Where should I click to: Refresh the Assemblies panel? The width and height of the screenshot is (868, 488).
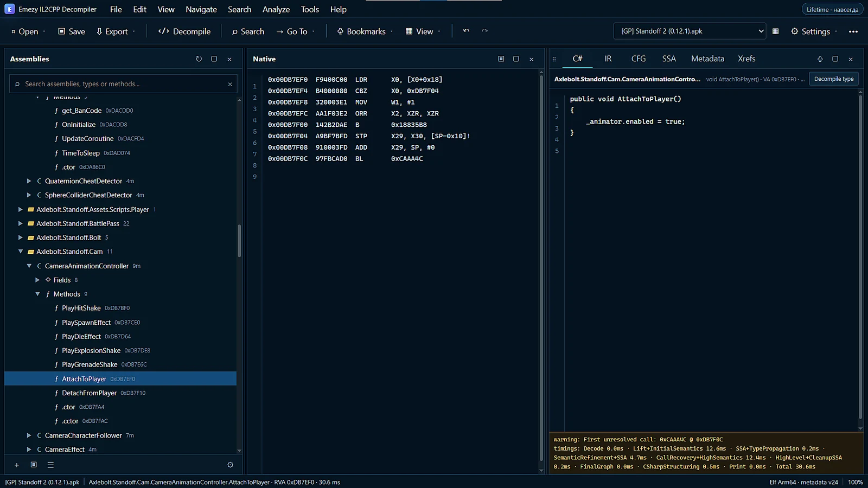pos(199,59)
